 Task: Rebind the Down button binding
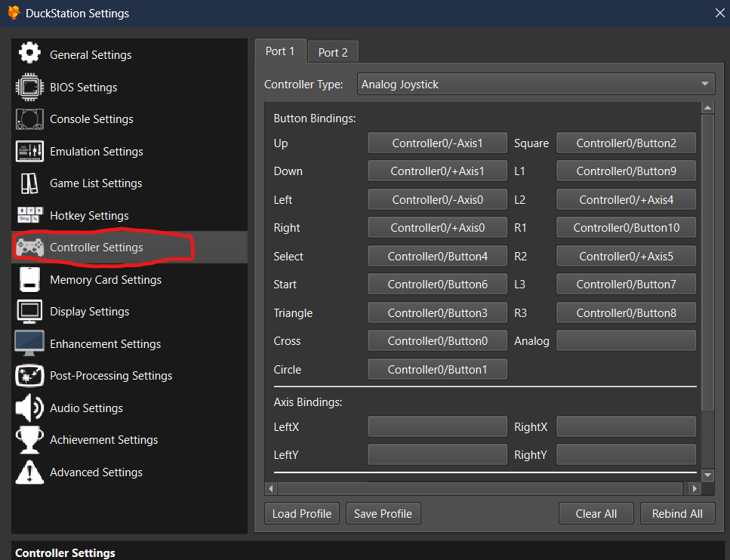click(437, 171)
